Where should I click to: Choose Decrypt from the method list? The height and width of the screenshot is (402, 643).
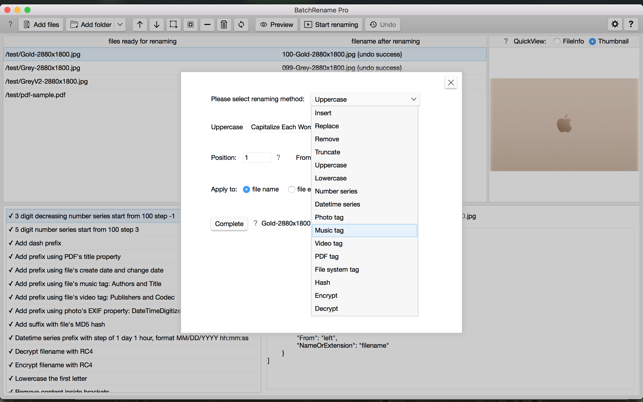[x=365, y=309]
